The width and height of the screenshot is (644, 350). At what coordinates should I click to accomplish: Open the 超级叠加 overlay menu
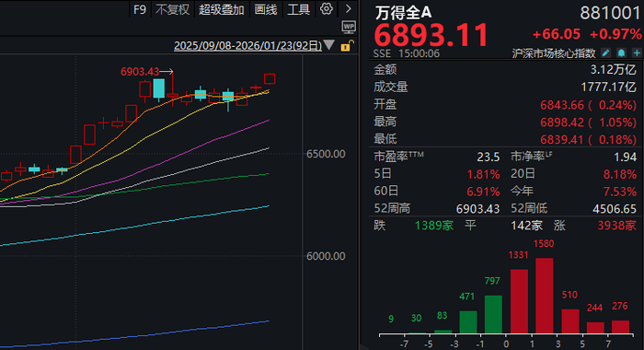click(x=222, y=9)
